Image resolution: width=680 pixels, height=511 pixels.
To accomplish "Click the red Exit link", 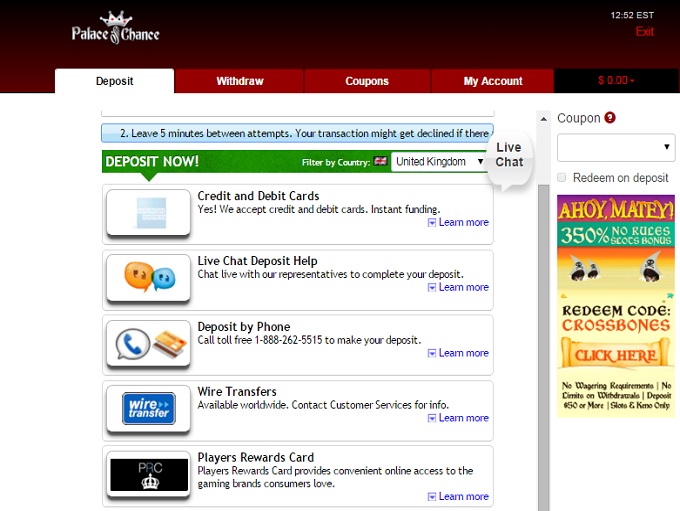I will (644, 32).
